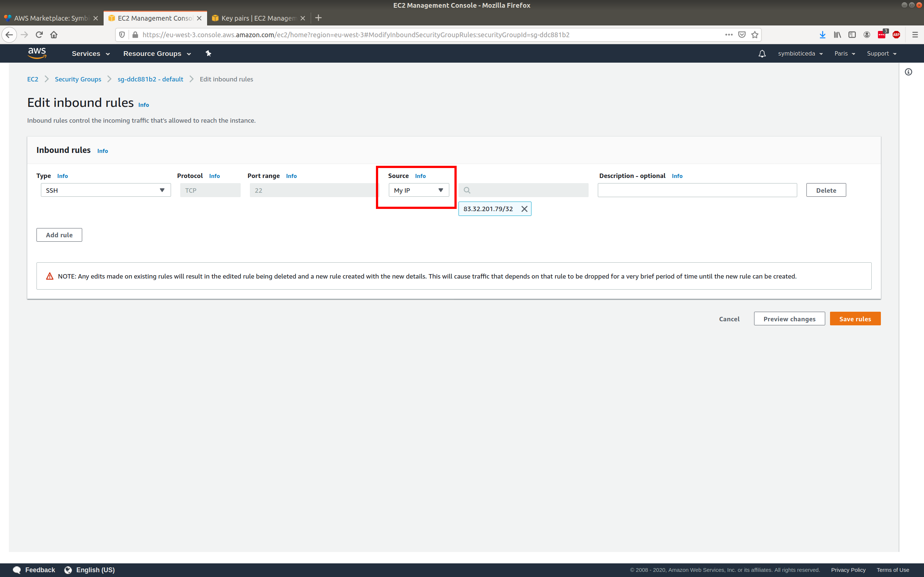Viewport: 924px width, 577px height.
Task: Click the Feedback text in footer
Action: point(40,570)
